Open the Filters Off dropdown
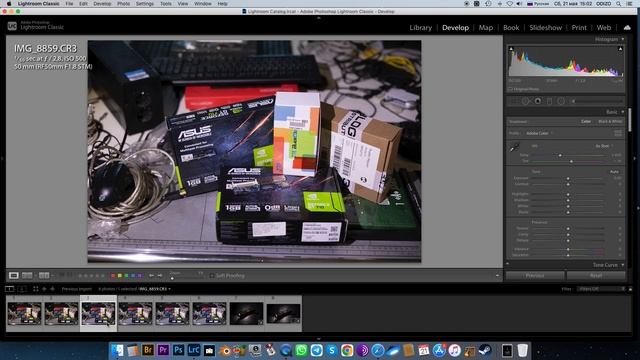 point(600,289)
